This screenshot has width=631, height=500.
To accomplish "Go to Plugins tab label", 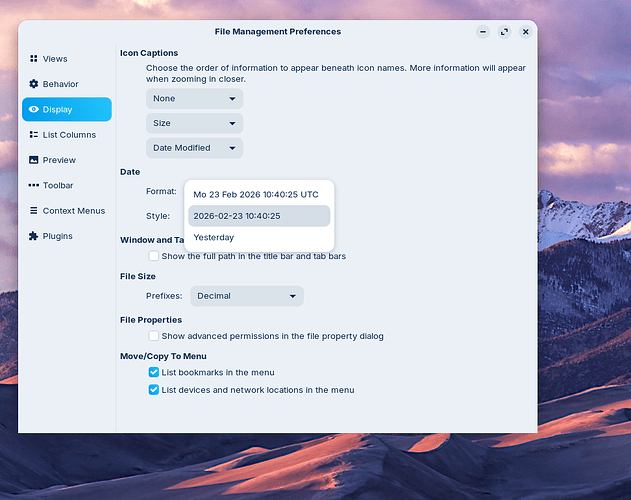I will pyautogui.click(x=58, y=236).
